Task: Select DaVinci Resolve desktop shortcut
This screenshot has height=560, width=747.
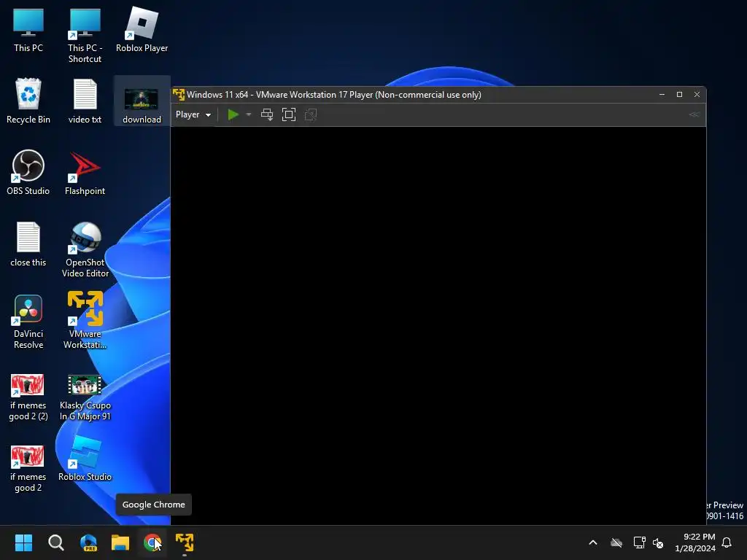Action: (x=28, y=321)
